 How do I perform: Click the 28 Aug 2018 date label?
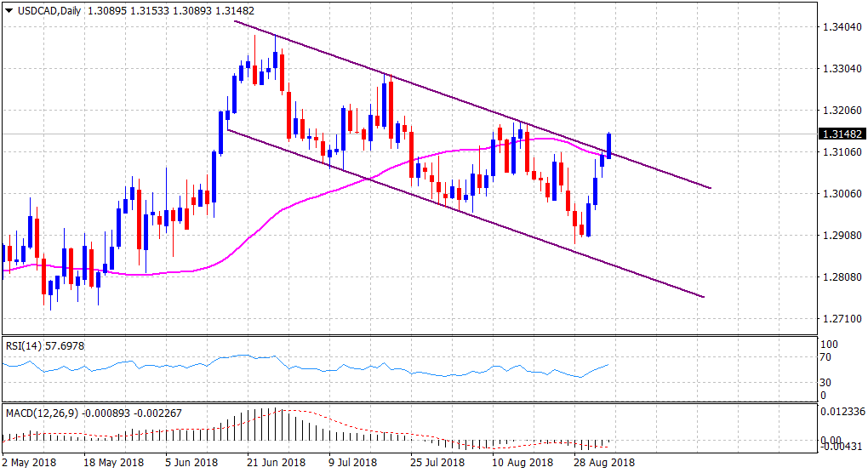605,463
